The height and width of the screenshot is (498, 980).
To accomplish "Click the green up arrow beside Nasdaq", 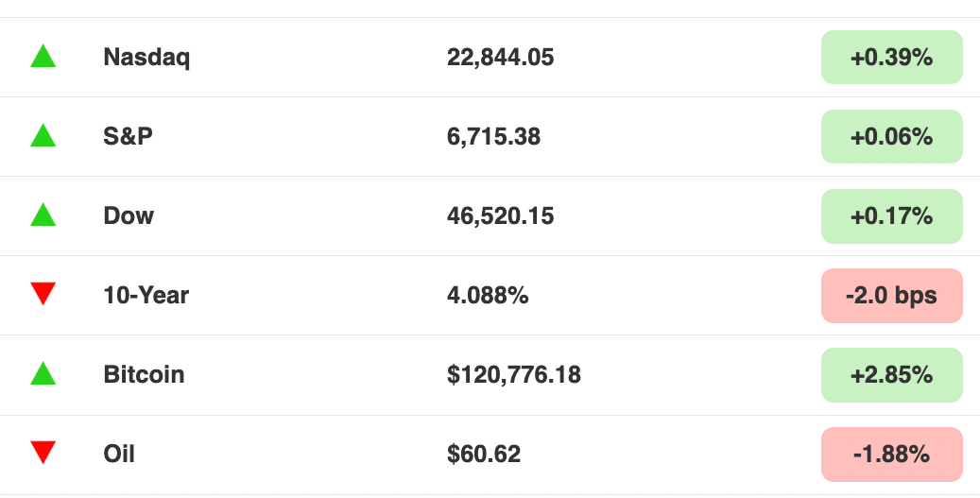I will (43, 57).
